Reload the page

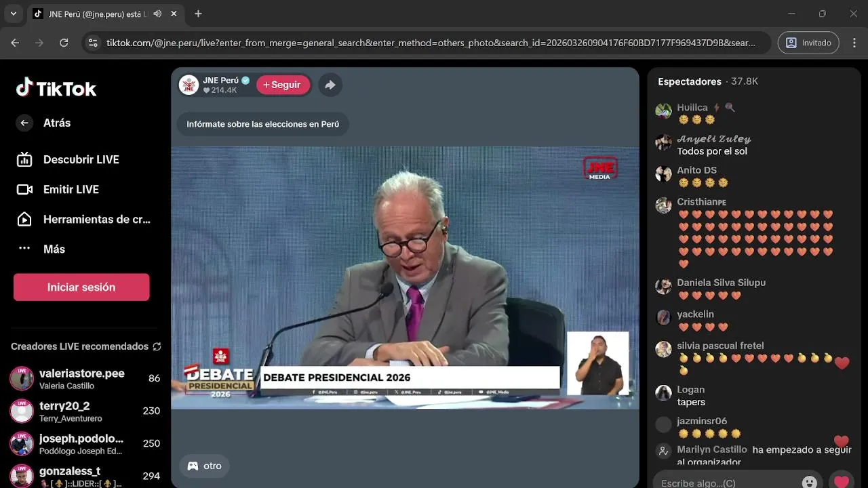[x=64, y=43]
